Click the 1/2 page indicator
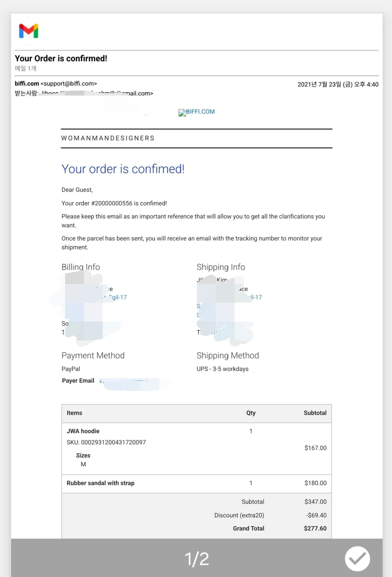This screenshot has height=577, width=392. 197,559
